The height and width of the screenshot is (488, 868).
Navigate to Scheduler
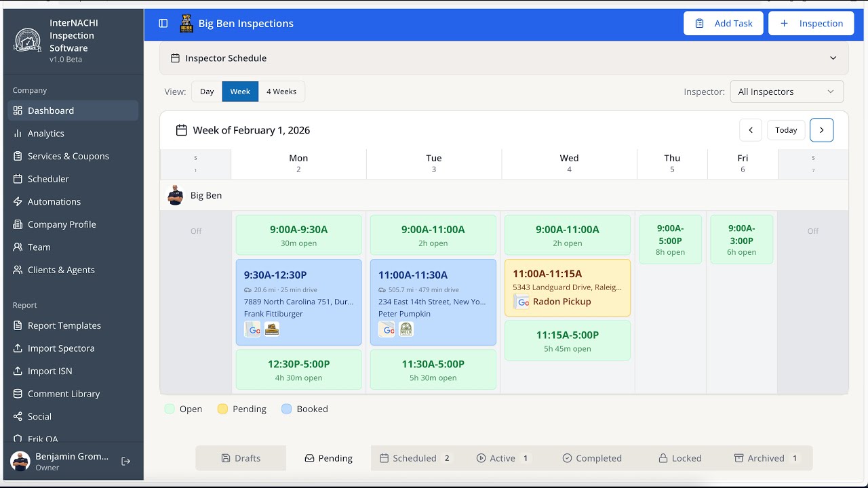tap(73, 179)
